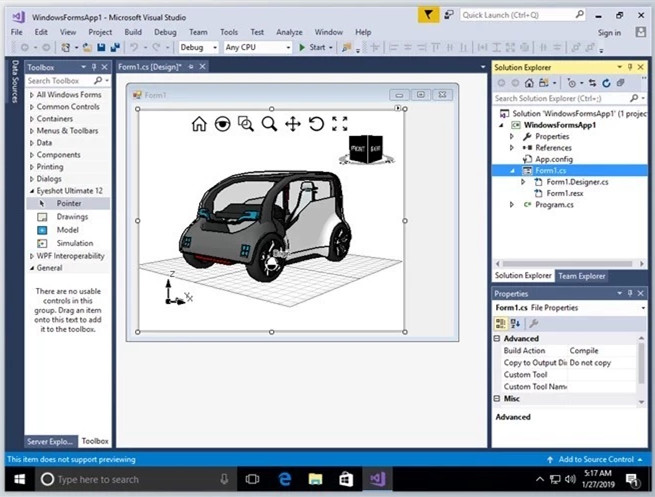
Task: Expand the References node in Solution Explorer
Action: [x=512, y=147]
